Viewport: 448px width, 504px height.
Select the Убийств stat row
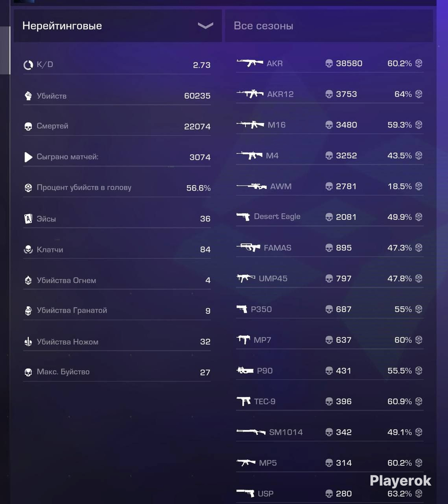click(x=117, y=96)
